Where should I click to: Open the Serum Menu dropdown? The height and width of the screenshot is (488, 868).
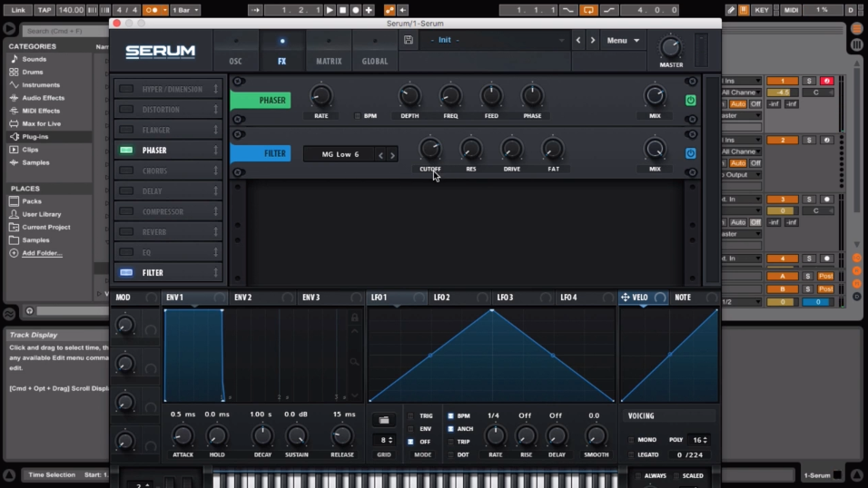pos(623,41)
